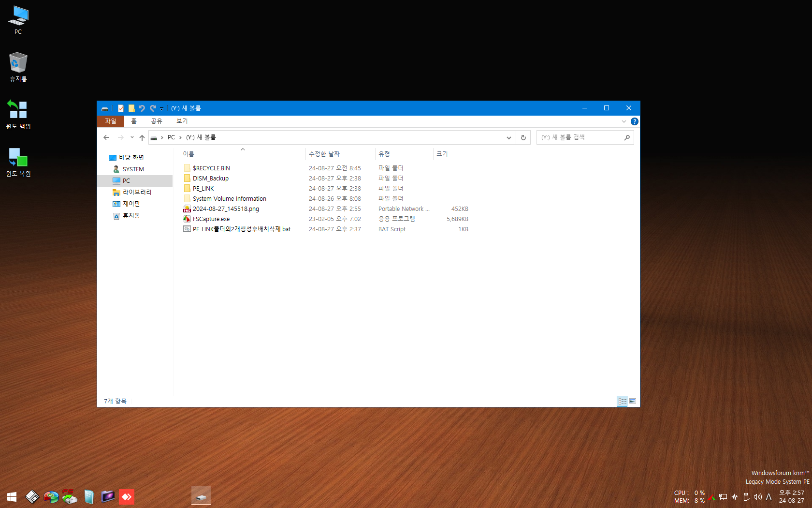Select SYSTEM in navigation pane
The width and height of the screenshot is (812, 508).
pos(129,169)
